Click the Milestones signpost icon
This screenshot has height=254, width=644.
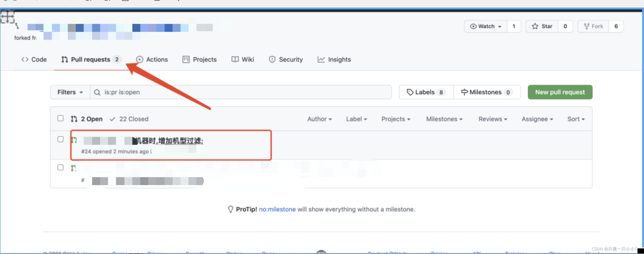coord(464,92)
